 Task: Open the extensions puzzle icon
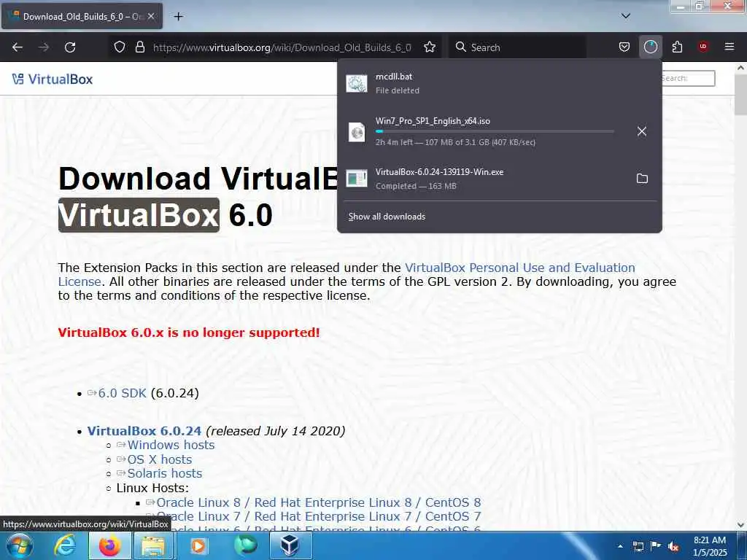(x=677, y=47)
